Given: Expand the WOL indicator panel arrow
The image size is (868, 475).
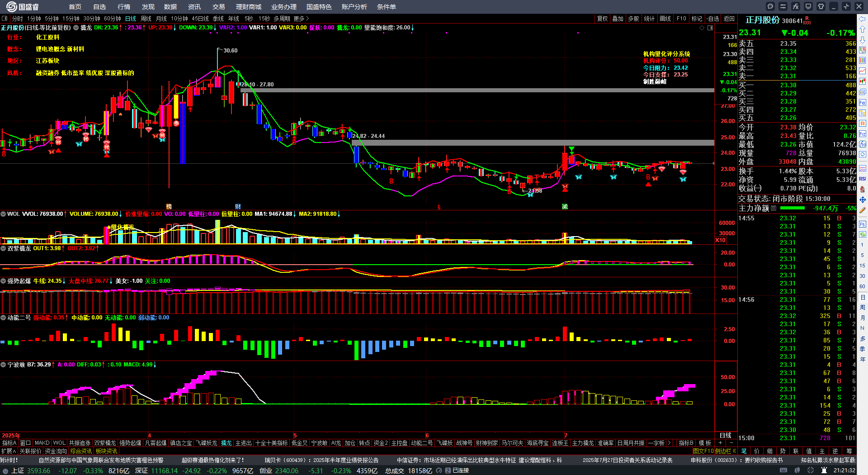Looking at the screenshot, I should (x=3, y=214).
